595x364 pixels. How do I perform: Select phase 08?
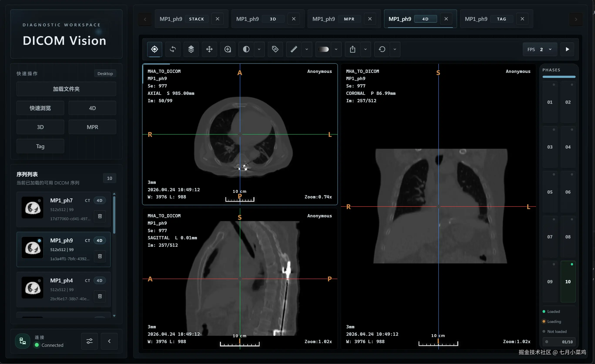(x=568, y=237)
